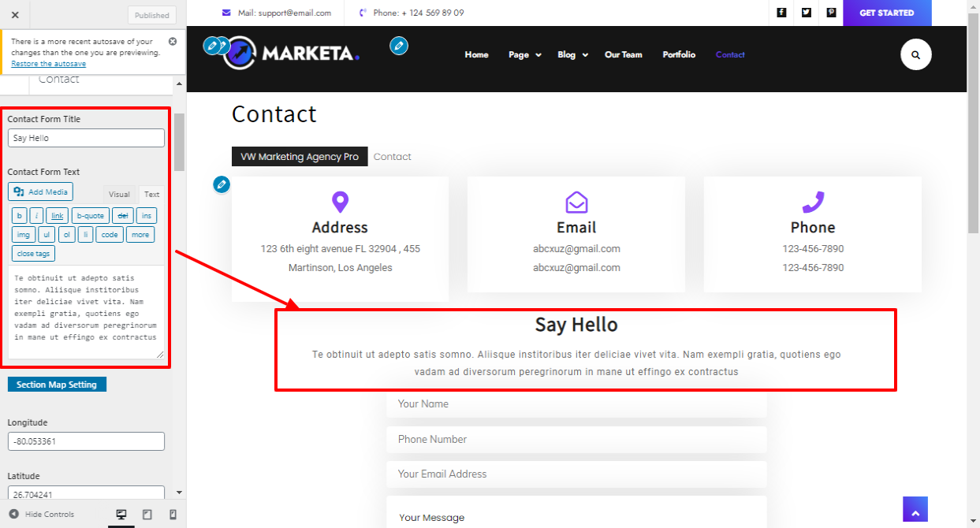The width and height of the screenshot is (980, 528).
Task: Click the Restore the autosave link
Action: coord(48,64)
